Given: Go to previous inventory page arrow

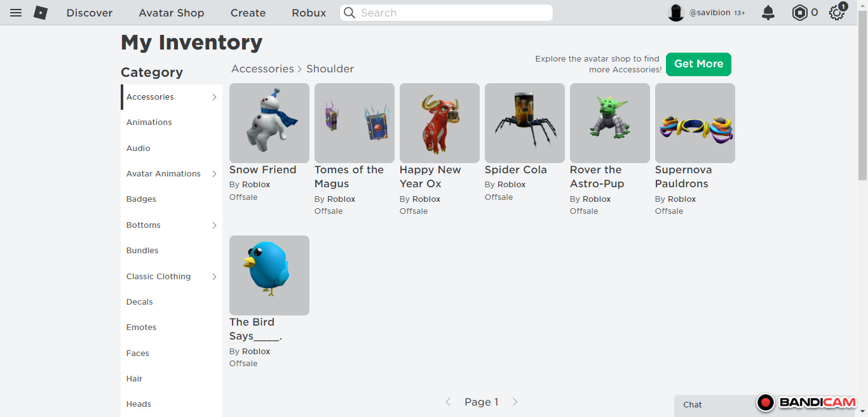Looking at the screenshot, I should click(x=448, y=402).
